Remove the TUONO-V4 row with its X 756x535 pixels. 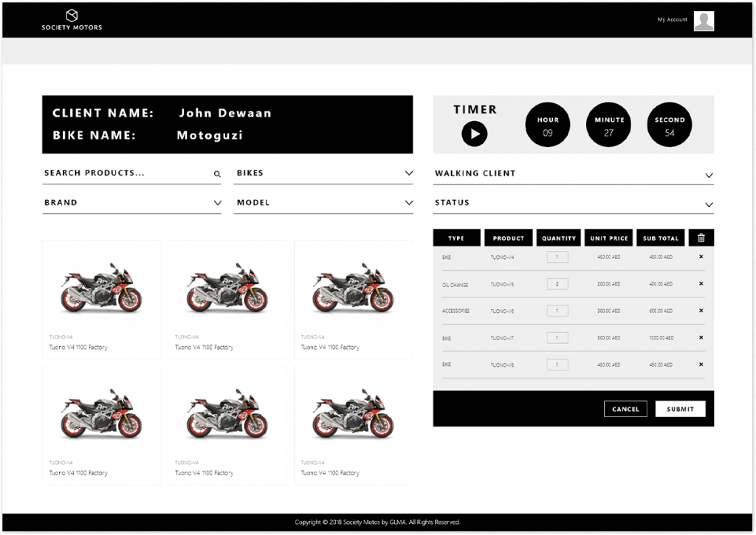tap(701, 257)
